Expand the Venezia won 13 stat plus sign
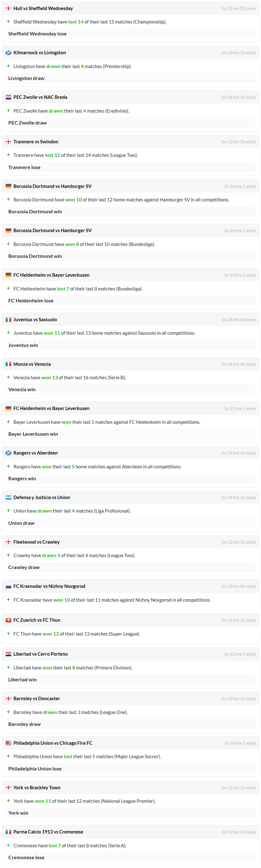The width and height of the screenshot is (261, 868). [x=8, y=377]
